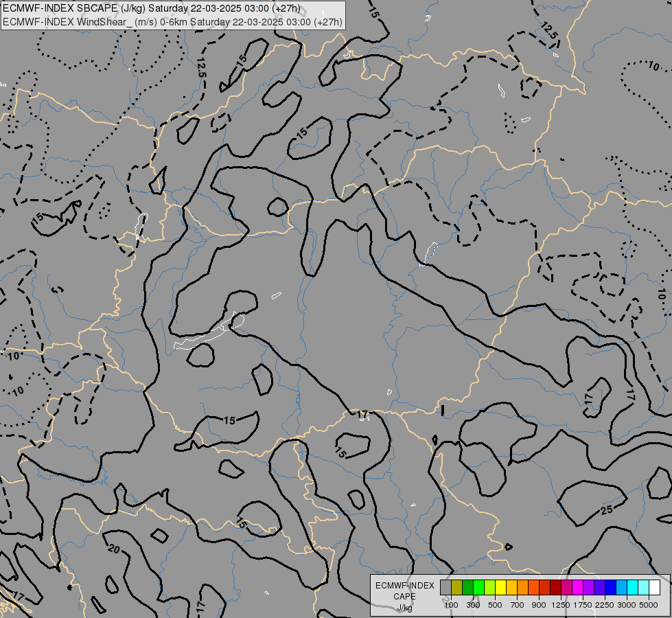This screenshot has width=672, height=618.
Task: Click the CAPE word in the legend
Action: pos(404,597)
